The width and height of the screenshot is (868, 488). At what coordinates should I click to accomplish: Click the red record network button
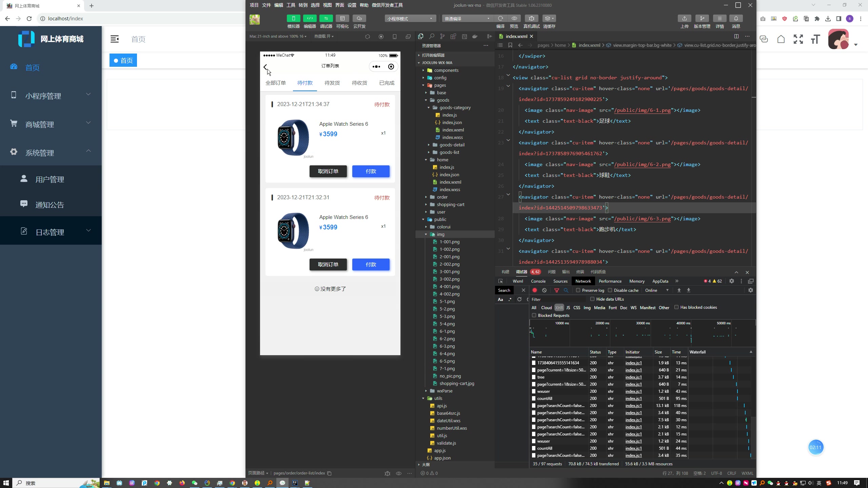(x=535, y=290)
